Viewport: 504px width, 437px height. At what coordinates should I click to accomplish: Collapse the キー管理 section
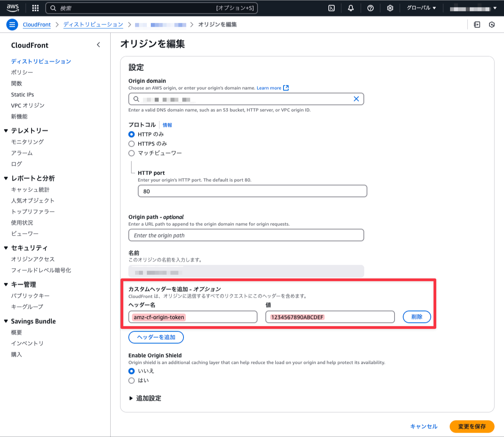(6, 284)
